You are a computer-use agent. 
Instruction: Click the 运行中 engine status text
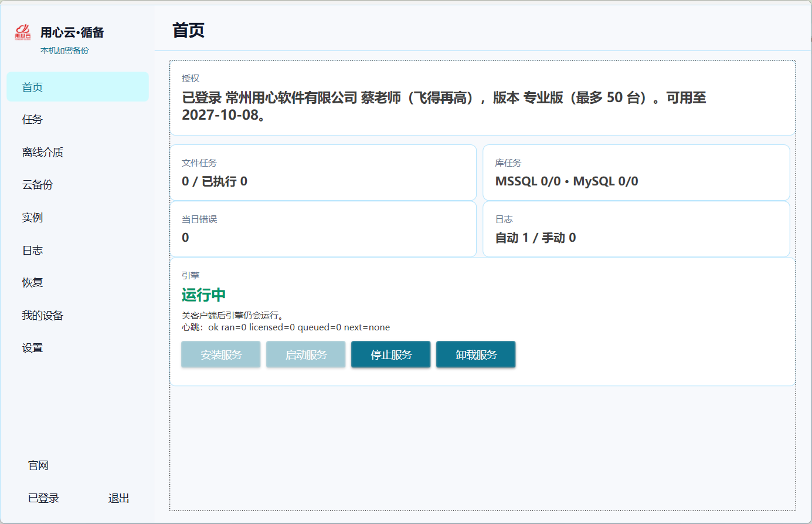[203, 295]
